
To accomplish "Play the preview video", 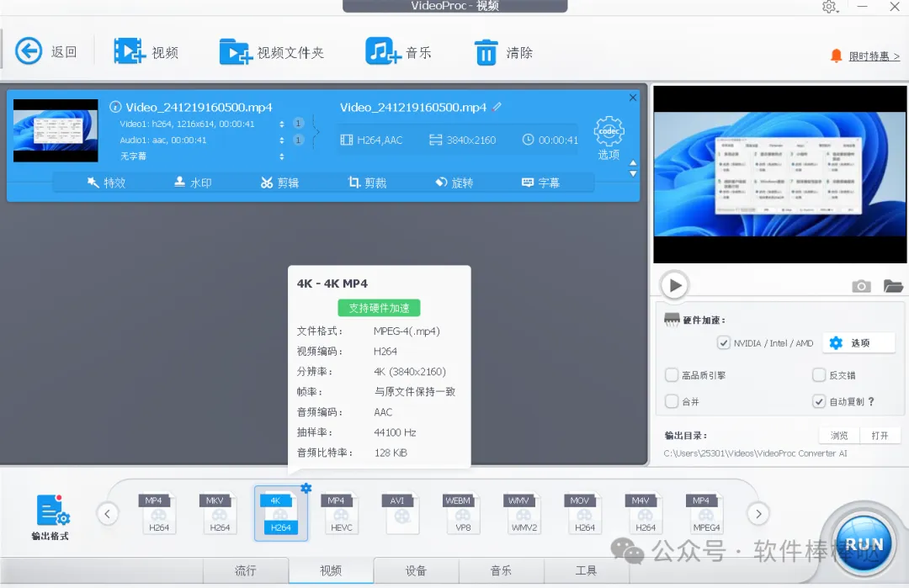I will [x=674, y=285].
